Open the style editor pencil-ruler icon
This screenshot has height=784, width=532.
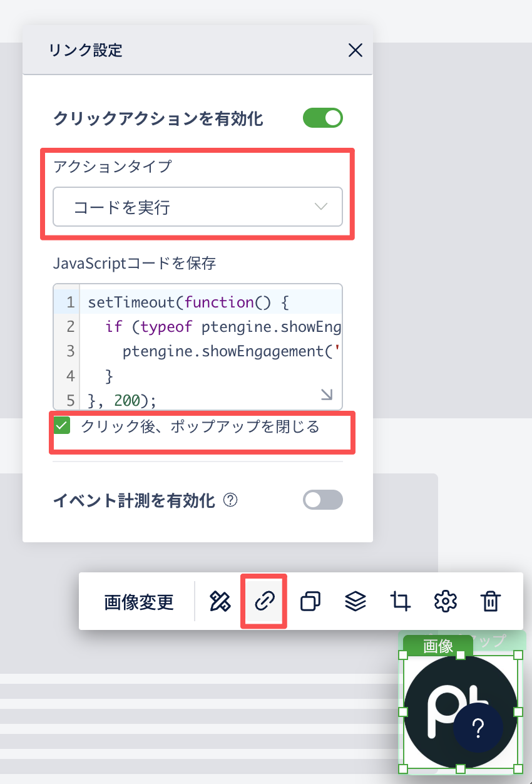[x=220, y=602]
